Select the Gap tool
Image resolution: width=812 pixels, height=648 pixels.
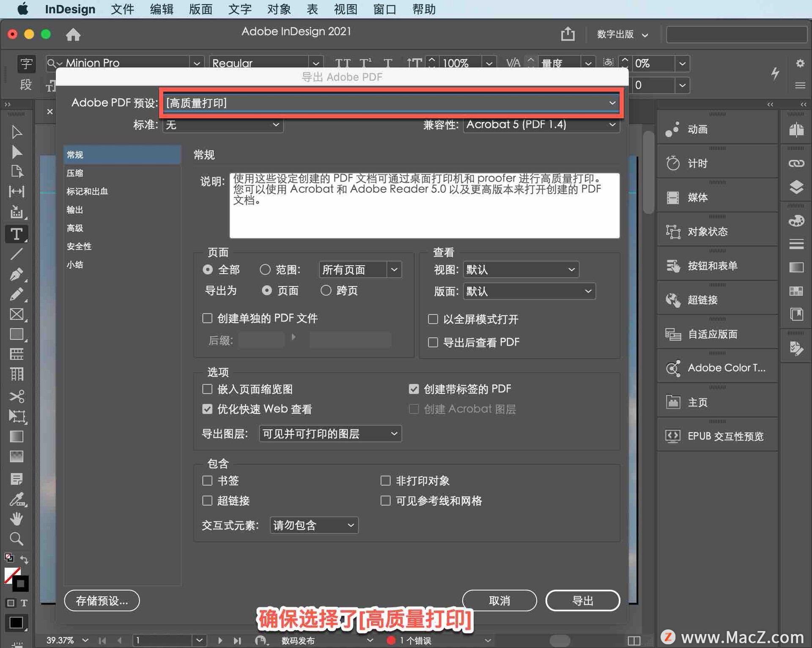pyautogui.click(x=16, y=191)
